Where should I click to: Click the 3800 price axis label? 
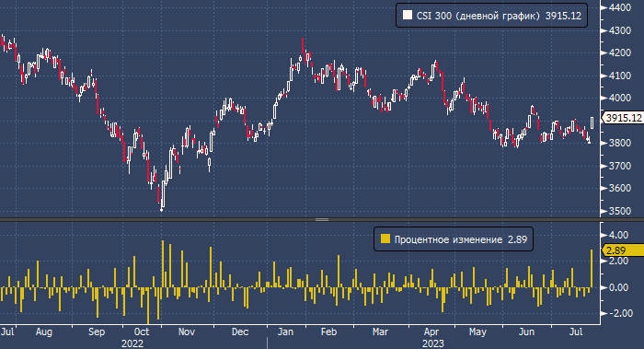[620, 143]
